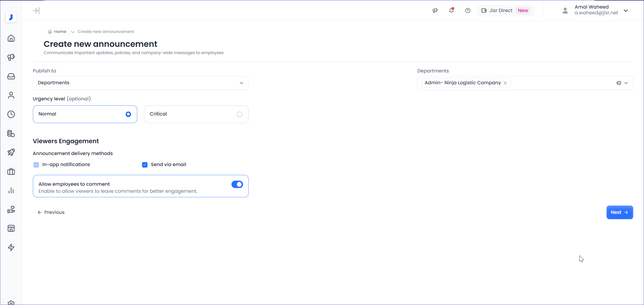The image size is (644, 305).
Task: Open the rocket icon in sidebar
Action: coord(11,152)
